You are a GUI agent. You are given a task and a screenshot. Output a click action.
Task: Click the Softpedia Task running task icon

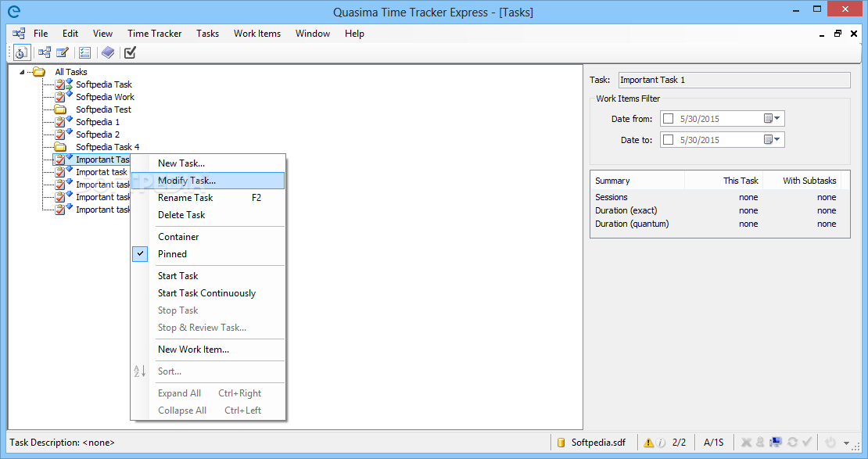click(x=63, y=84)
